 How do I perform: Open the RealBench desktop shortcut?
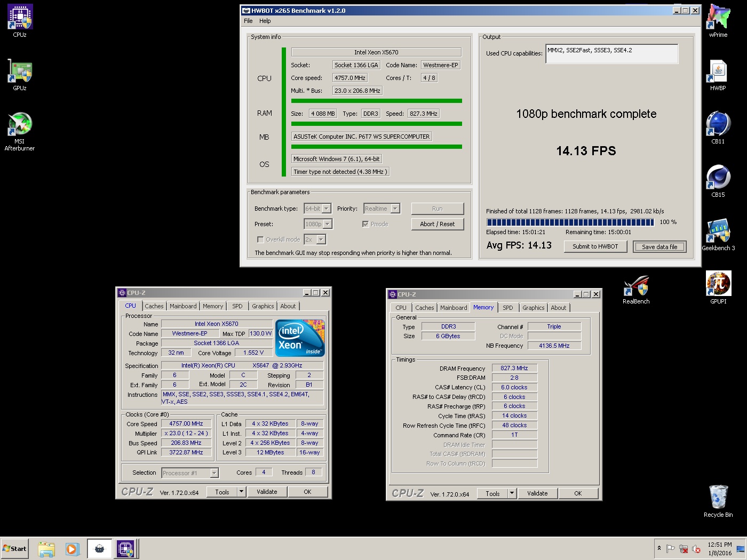[x=636, y=290]
